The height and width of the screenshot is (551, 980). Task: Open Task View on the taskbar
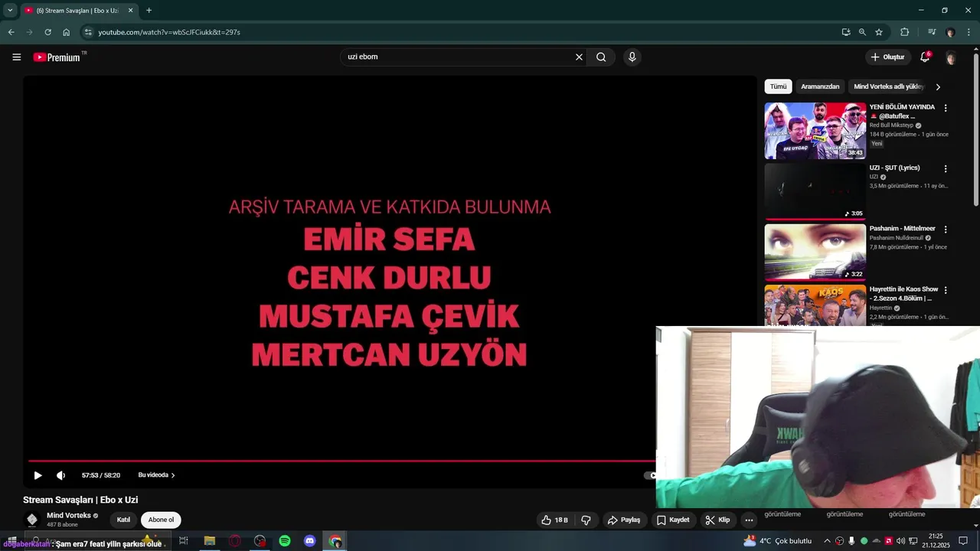click(184, 541)
